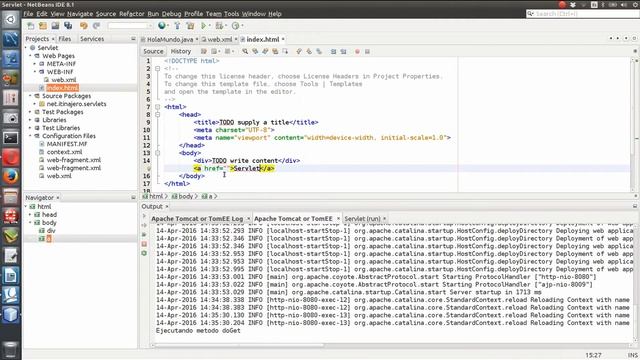Expand the Test Packages node

click(31, 112)
